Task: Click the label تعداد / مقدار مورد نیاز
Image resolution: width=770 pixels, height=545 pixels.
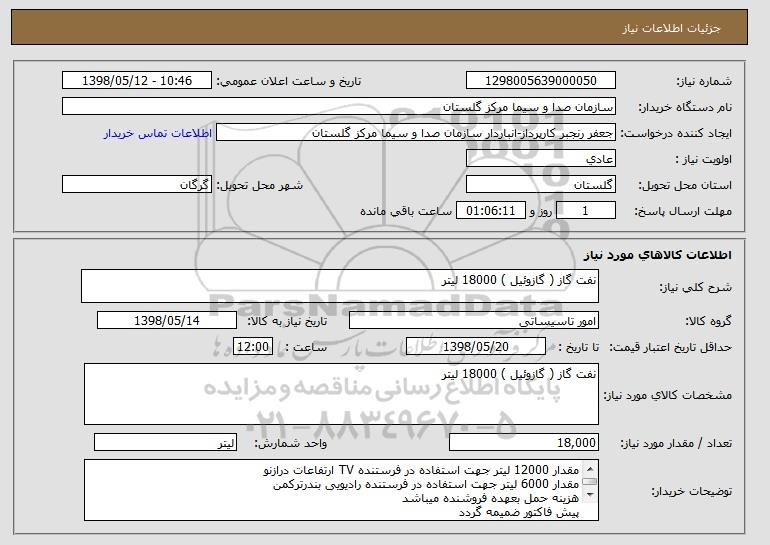Action: point(676,444)
